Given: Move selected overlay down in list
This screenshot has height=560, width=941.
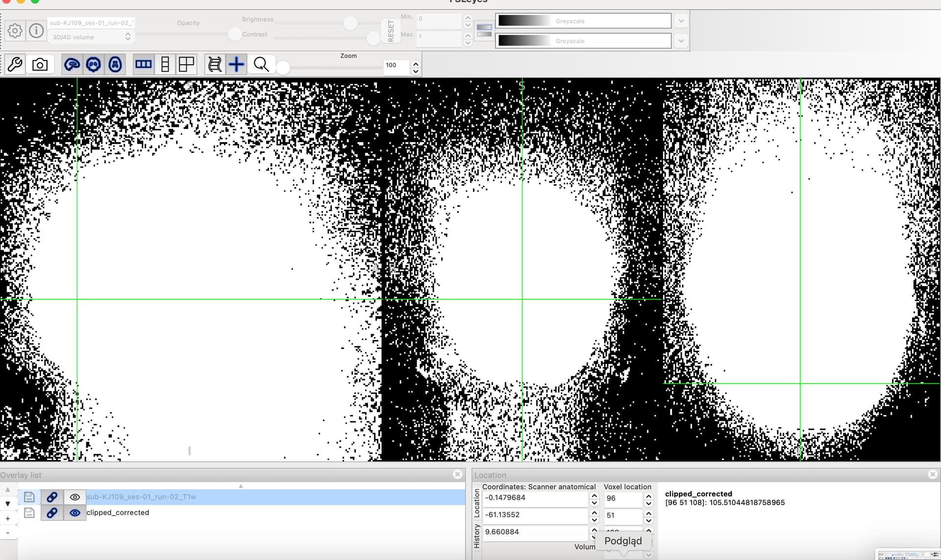Looking at the screenshot, I should [8, 504].
